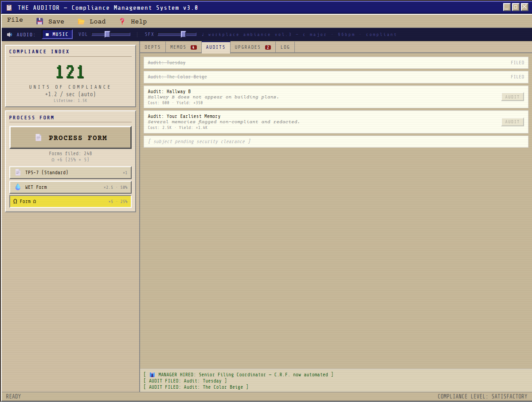Click the paper icon on Process Form button
The image size is (532, 402).
point(39,138)
